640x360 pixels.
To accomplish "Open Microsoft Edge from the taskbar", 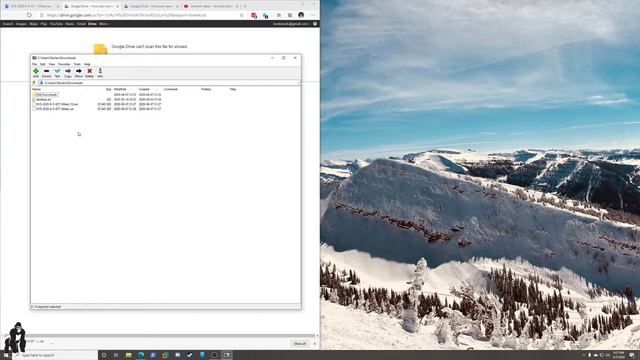I will coord(140,355).
